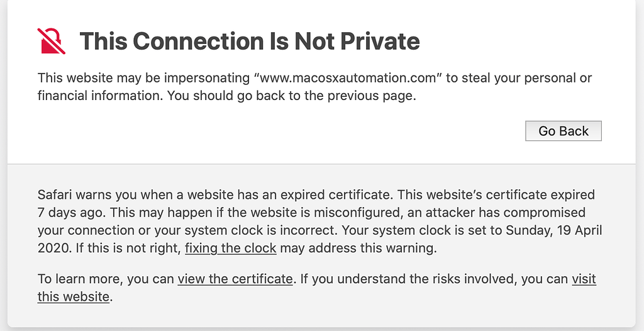Open the "fixing the clock" link

(230, 248)
